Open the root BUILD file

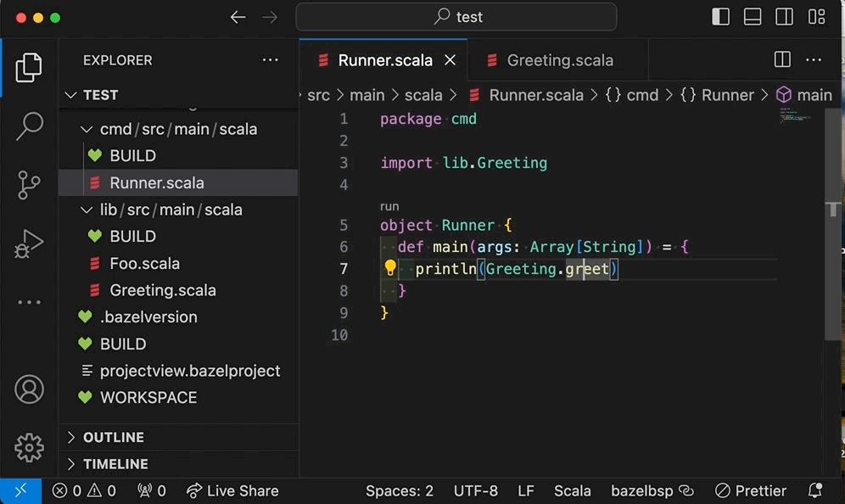(178, 344)
